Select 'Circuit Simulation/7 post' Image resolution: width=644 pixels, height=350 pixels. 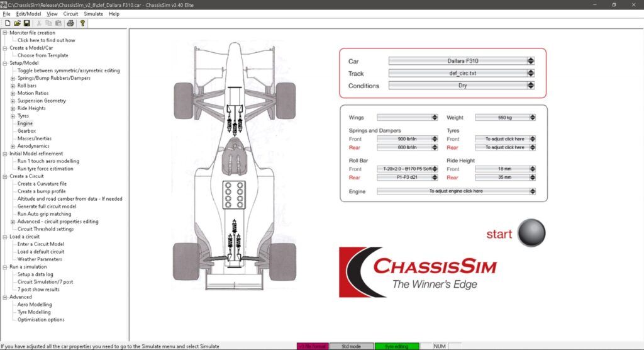tap(45, 282)
